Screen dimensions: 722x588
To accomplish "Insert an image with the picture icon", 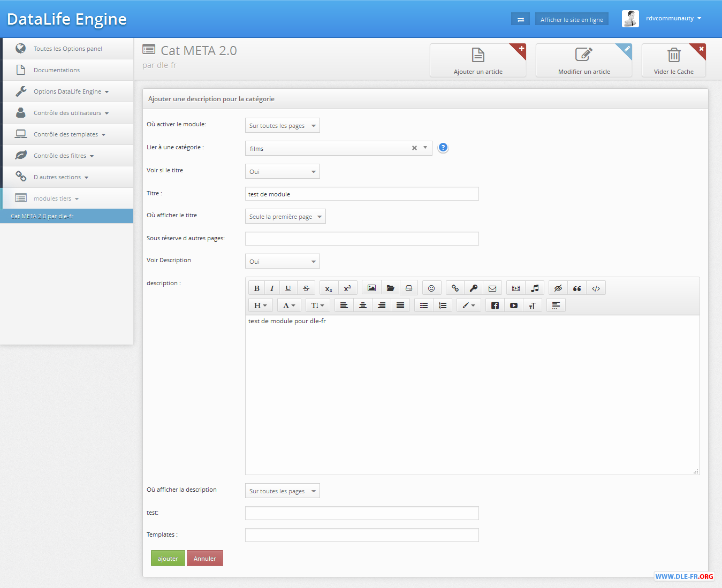I will [x=371, y=288].
